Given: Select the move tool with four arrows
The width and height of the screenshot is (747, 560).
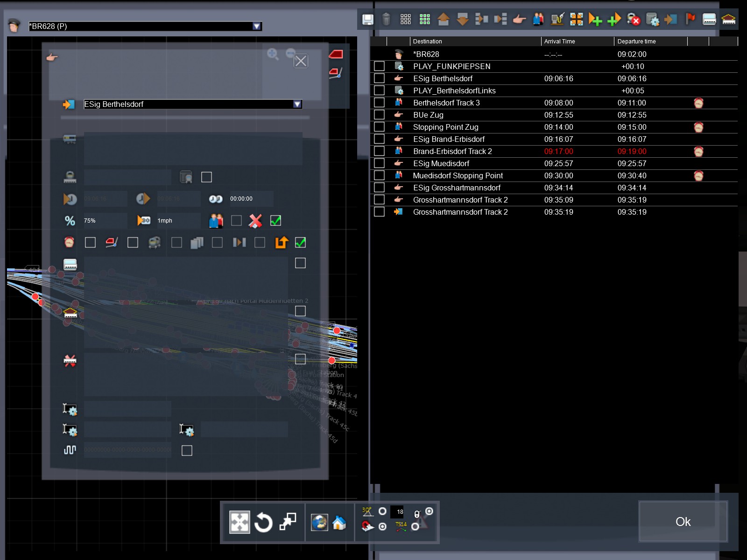Looking at the screenshot, I should coord(240,522).
